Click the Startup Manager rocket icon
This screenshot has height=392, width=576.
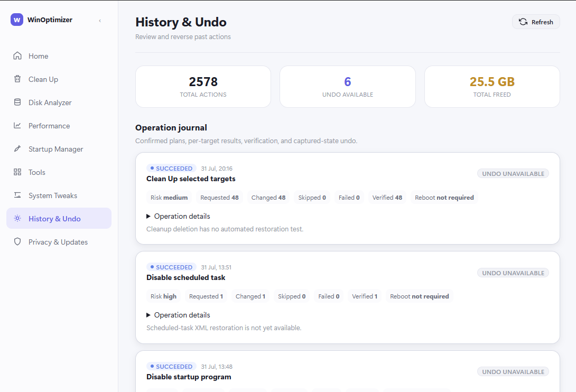point(17,149)
